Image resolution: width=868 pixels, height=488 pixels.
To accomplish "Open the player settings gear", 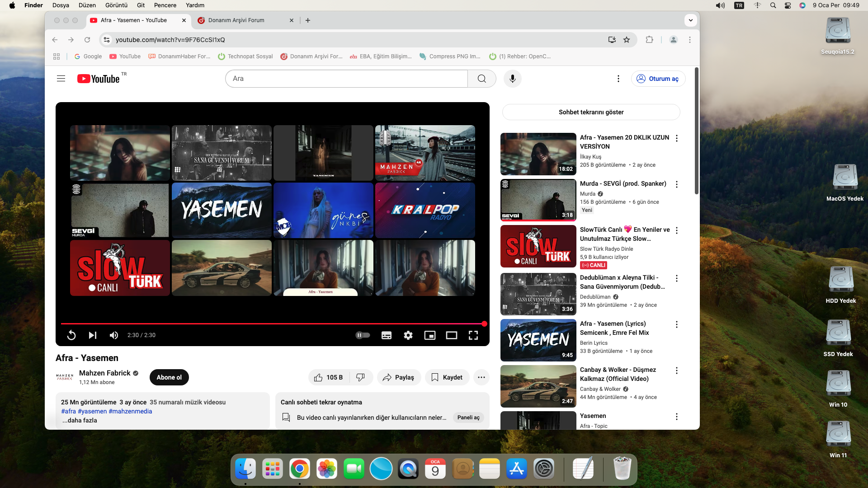I will point(408,335).
